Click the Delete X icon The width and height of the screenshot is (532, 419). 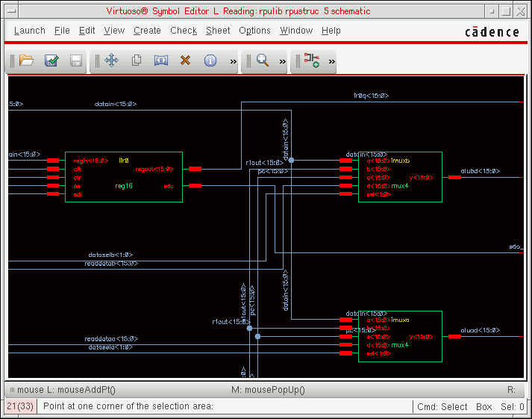pyautogui.click(x=186, y=60)
